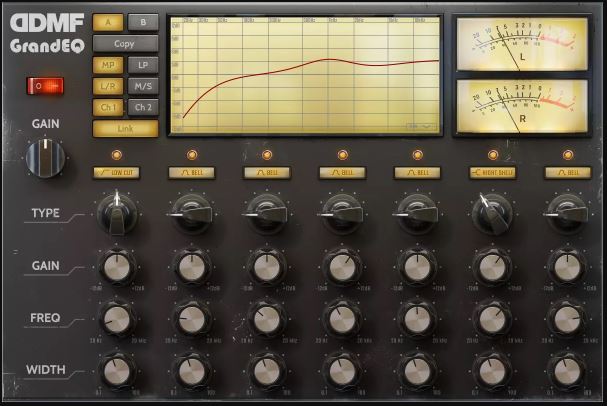Toggle the red power switch
The image size is (607, 406).
(x=45, y=86)
